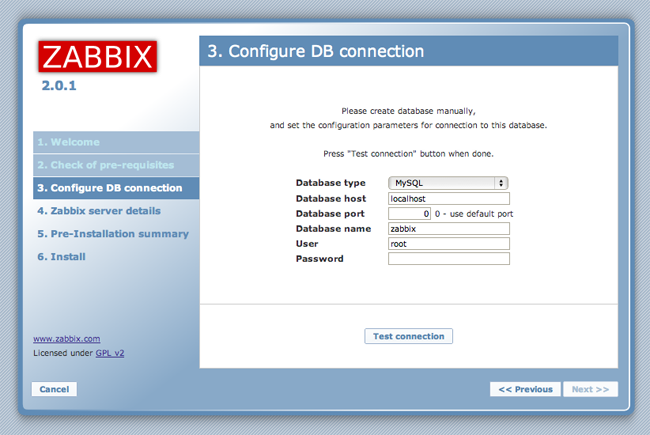The width and height of the screenshot is (650, 435).
Task: Click the Next button
Action: (589, 389)
